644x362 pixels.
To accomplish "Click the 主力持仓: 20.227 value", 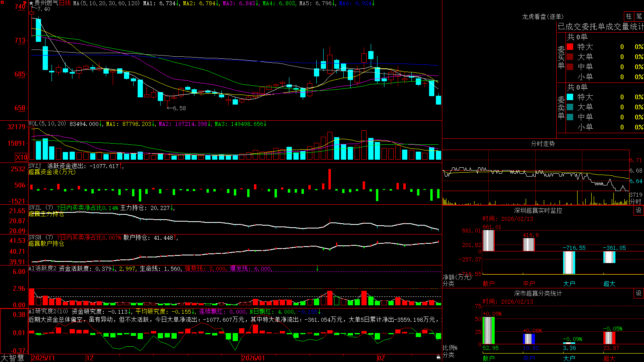I will tap(145, 208).
